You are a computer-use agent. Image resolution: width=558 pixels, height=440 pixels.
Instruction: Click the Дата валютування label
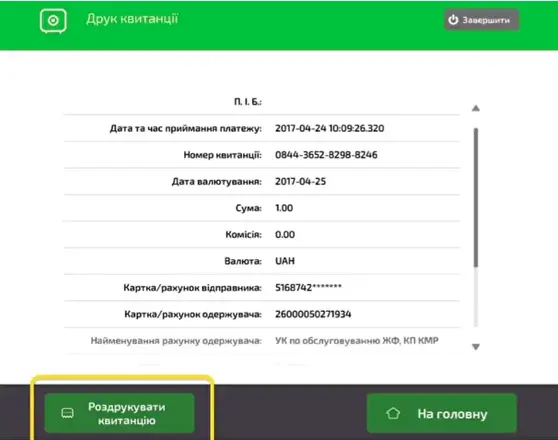(217, 182)
